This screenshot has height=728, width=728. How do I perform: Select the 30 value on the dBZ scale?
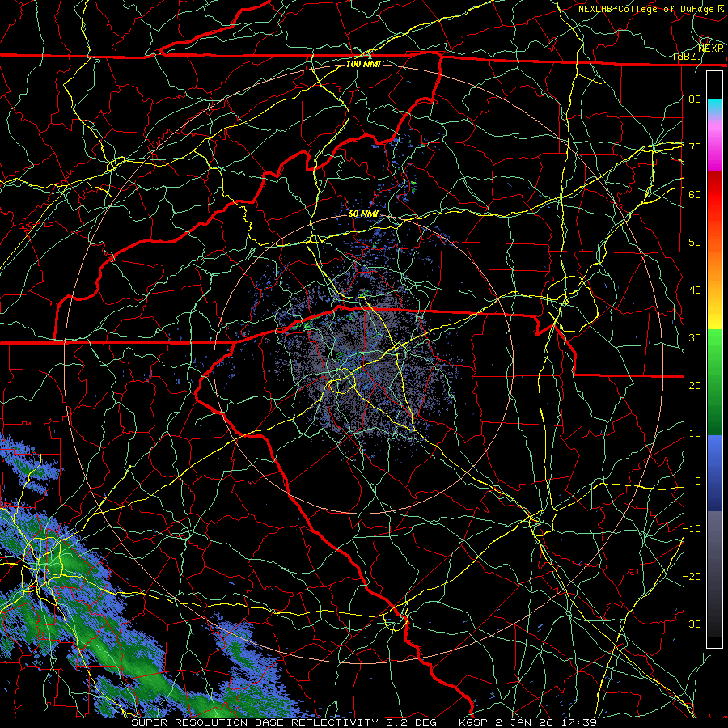point(695,337)
